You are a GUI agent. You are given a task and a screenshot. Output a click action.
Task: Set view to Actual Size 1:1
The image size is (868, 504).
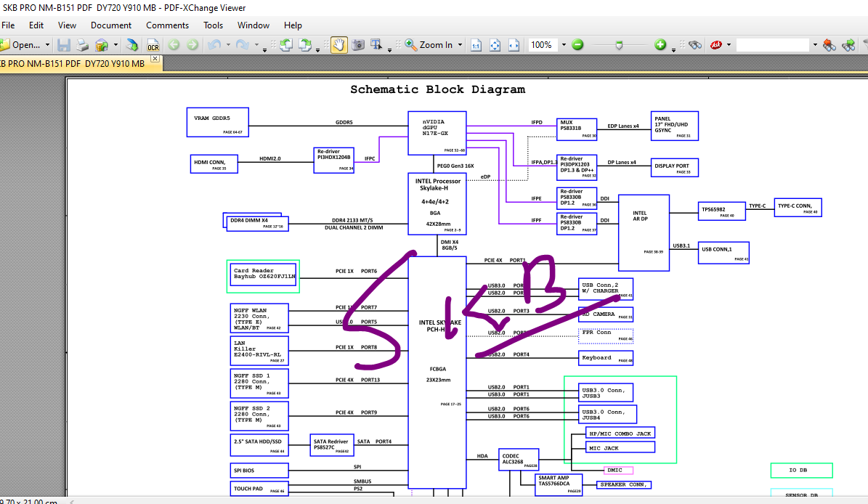[x=476, y=45]
